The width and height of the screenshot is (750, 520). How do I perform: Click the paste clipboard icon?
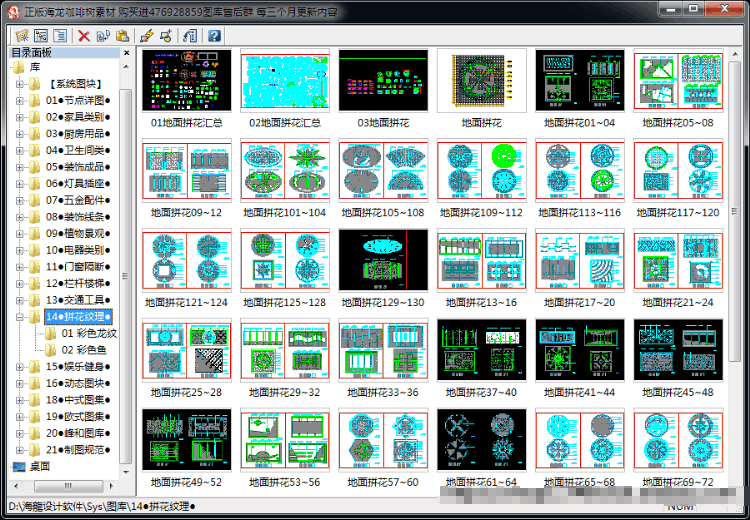pyautogui.click(x=122, y=35)
